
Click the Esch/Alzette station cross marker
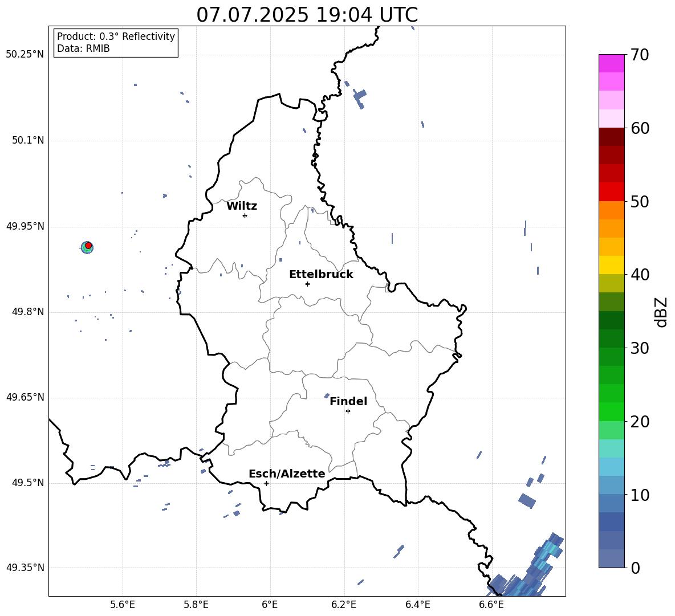266,483
